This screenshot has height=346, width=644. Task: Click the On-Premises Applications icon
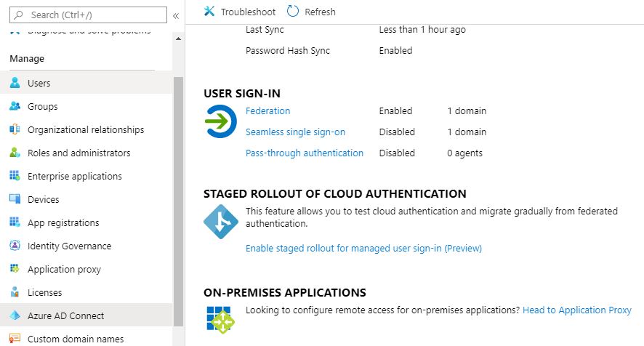tap(220, 320)
